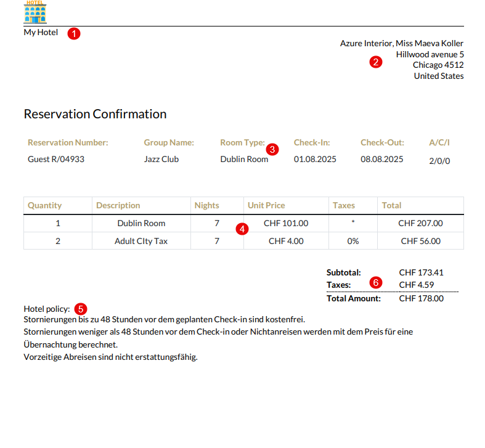Click red marker 4 in the table
The height and width of the screenshot is (448, 485).
(x=242, y=229)
